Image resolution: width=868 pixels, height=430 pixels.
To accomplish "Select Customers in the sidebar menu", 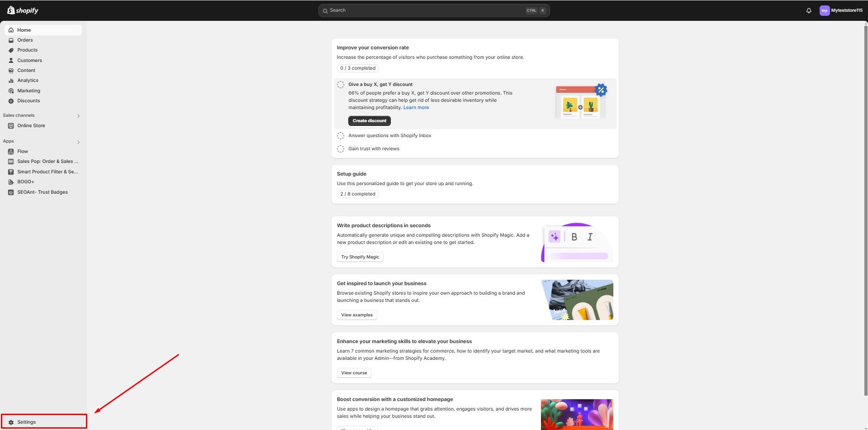I will click(x=29, y=60).
